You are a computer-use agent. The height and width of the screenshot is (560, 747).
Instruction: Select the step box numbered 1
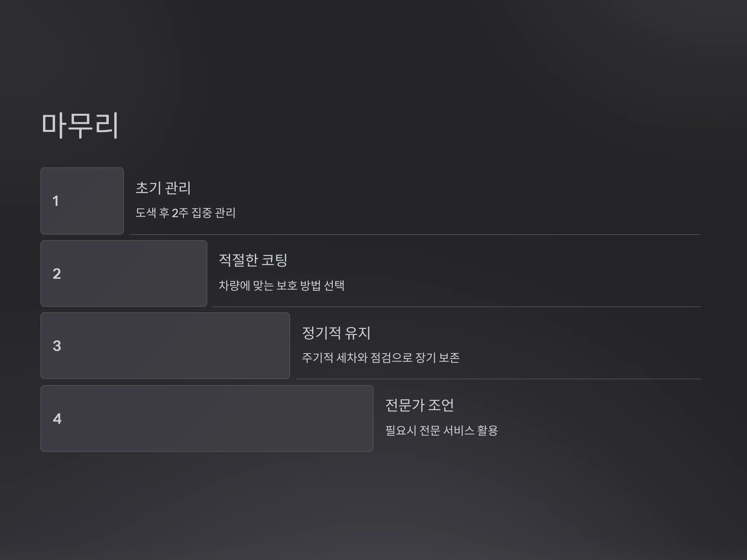(82, 201)
